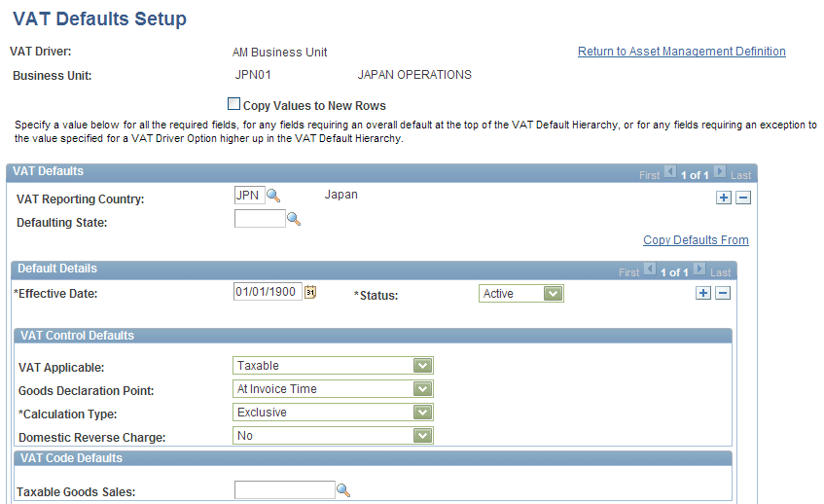Go to First in VAT Defaults
The image size is (824, 504).
649,175
